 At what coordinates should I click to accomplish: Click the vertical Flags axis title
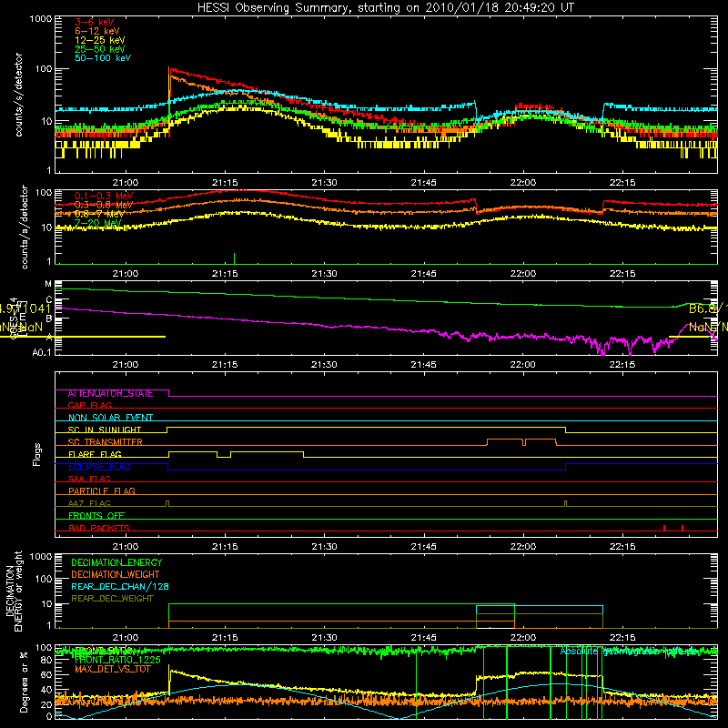[x=37, y=454]
